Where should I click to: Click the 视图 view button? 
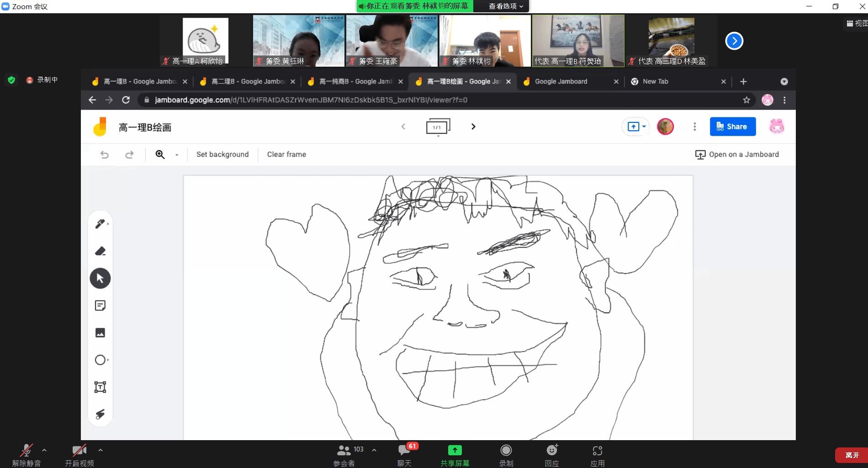click(857, 23)
